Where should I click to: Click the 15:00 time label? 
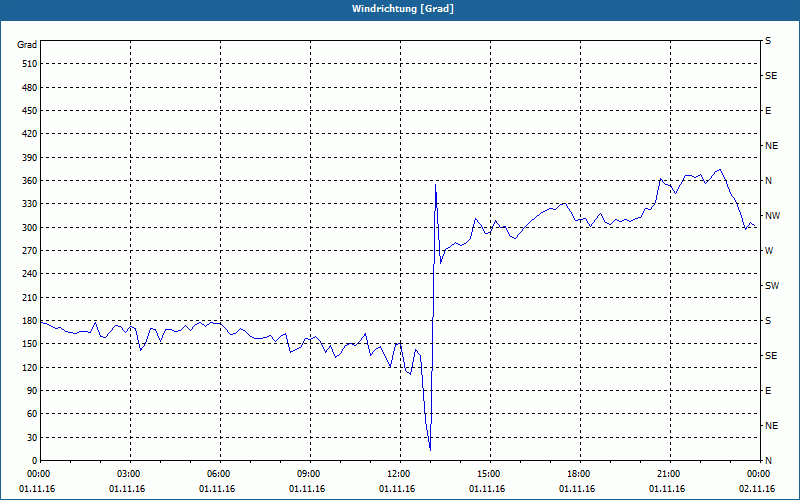click(490, 474)
